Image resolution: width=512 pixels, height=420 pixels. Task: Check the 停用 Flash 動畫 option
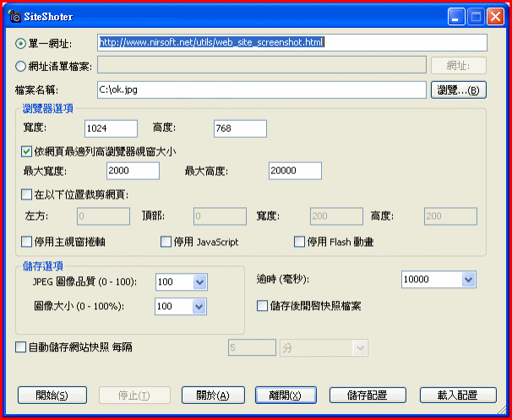pos(299,242)
